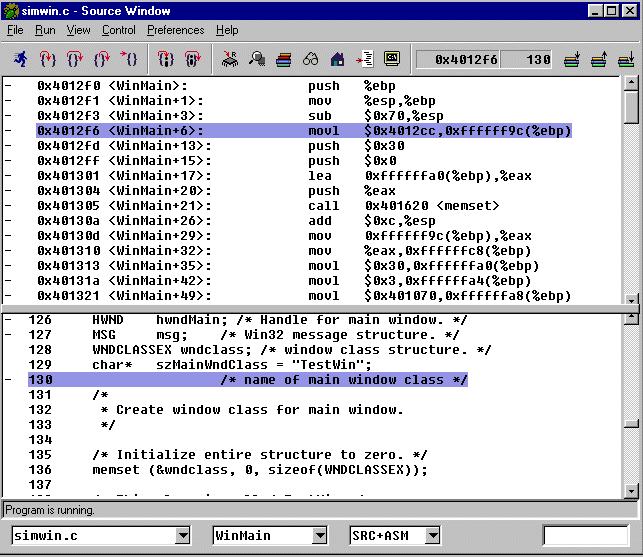Click the Step into icon

[48, 59]
